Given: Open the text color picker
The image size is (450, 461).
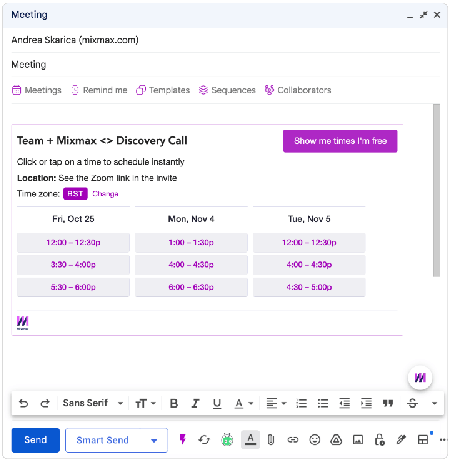Looking at the screenshot, I should click(244, 403).
